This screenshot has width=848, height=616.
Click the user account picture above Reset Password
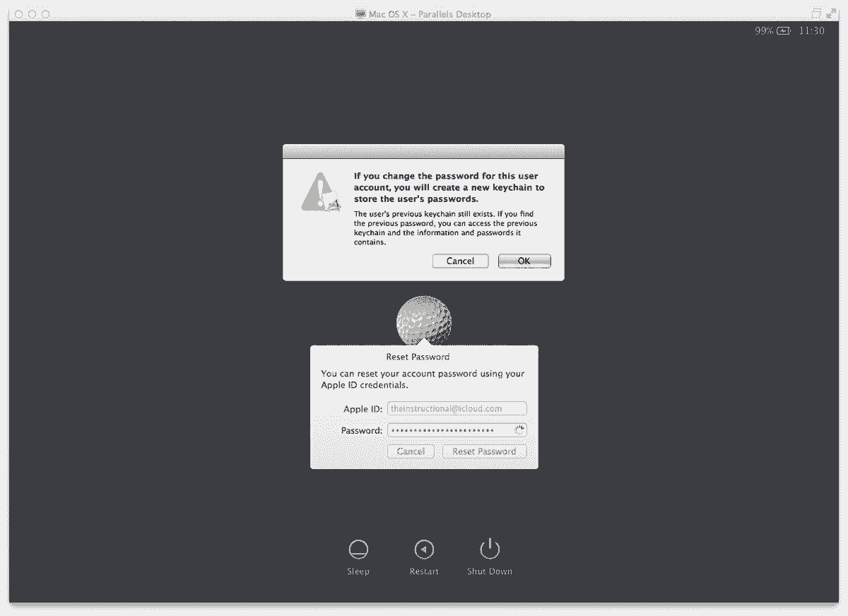tap(424, 319)
